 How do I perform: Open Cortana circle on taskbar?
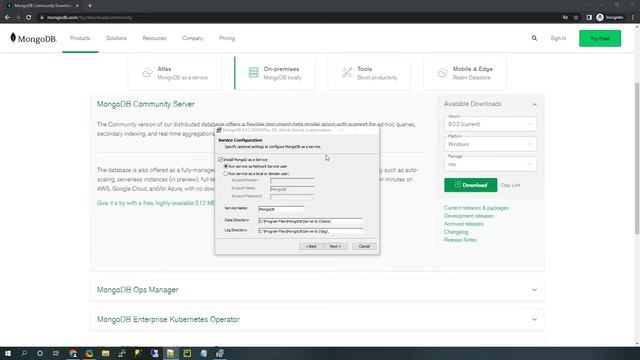(x=40, y=353)
